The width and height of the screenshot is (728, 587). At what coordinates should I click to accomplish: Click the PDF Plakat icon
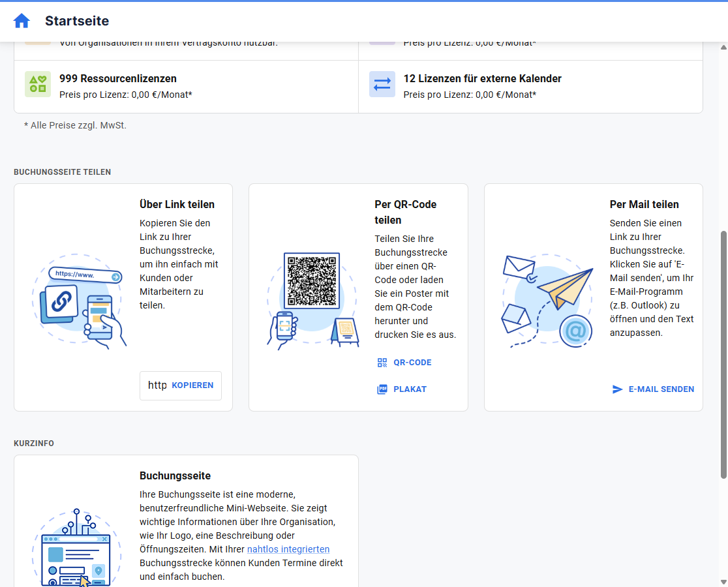382,389
